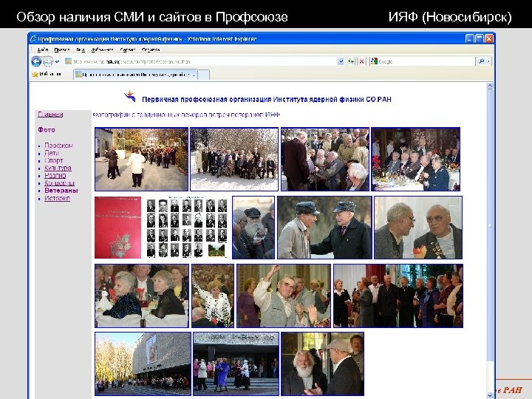The height and width of the screenshot is (399, 532).
Task: Open the red book cover image
Action: (x=117, y=228)
